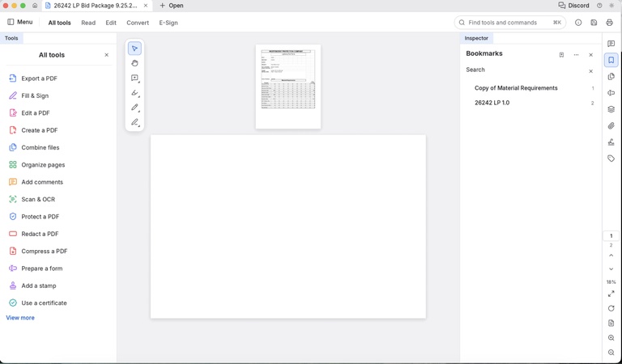The image size is (622, 364).
Task: Print the document
Action: (x=609, y=23)
